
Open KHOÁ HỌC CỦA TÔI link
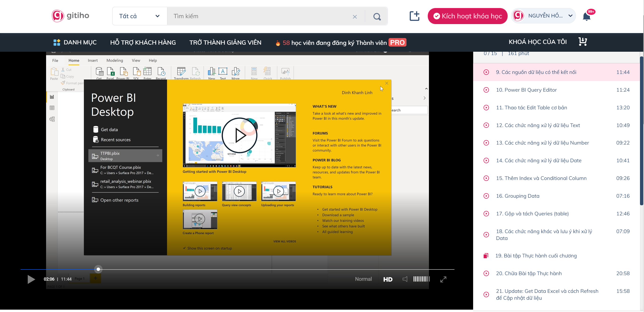click(537, 42)
